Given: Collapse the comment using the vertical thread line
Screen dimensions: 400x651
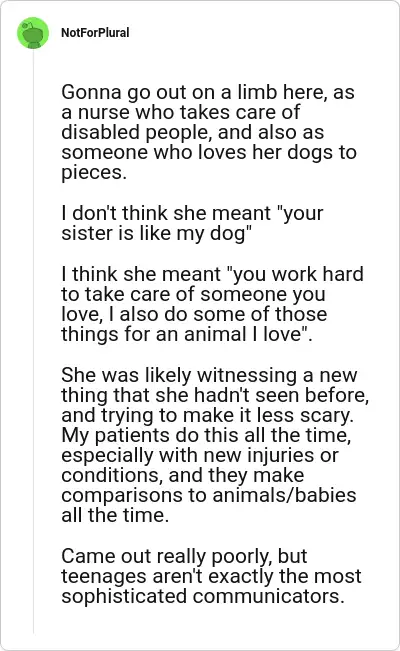Looking at the screenshot, I should tap(33, 341).
